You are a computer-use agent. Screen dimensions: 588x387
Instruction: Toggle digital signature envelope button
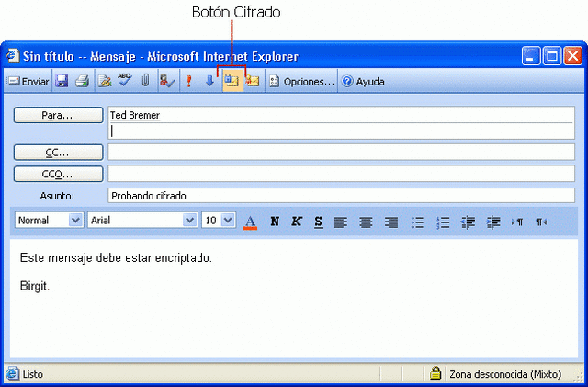point(253,81)
